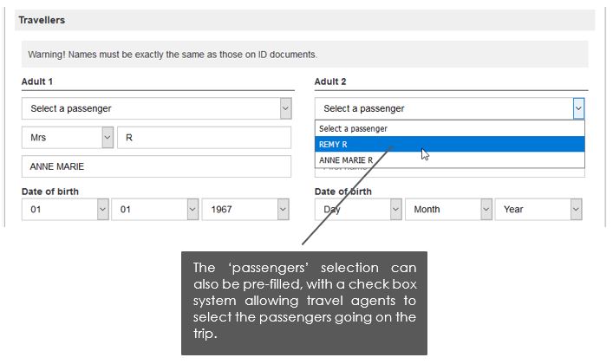This screenshot has width=613, height=364.
Task: Click the dark annotation callout box
Action: pyautogui.click(x=304, y=302)
